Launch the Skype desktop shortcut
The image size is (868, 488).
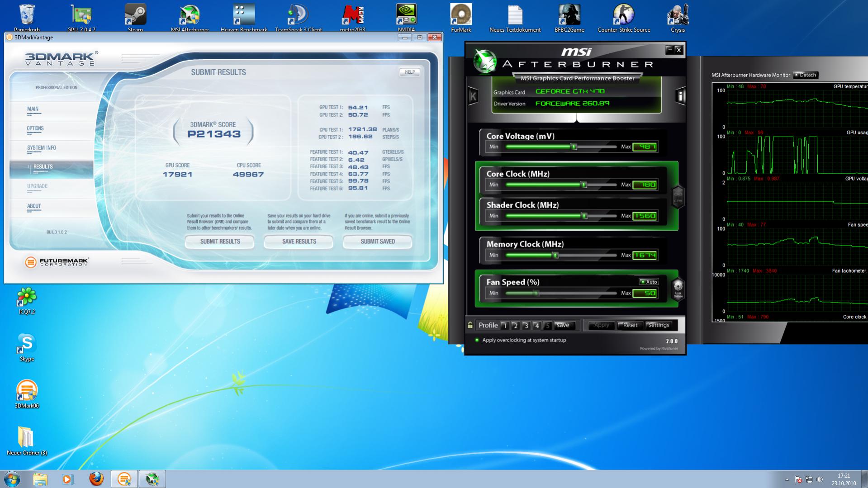(x=27, y=347)
